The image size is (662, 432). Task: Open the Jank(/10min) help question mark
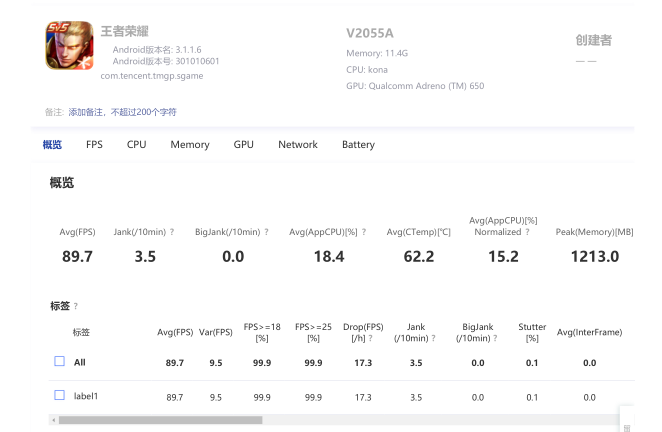172,232
